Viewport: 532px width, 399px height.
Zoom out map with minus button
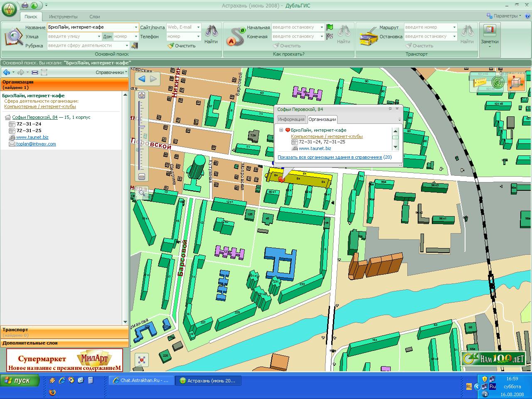[142, 177]
